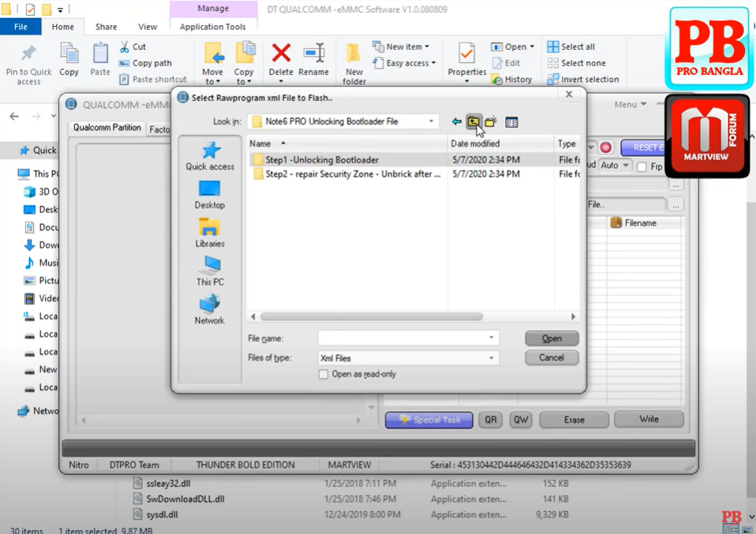The height and width of the screenshot is (534, 756).
Task: Click History in Explorer ribbon
Action: click(x=511, y=80)
